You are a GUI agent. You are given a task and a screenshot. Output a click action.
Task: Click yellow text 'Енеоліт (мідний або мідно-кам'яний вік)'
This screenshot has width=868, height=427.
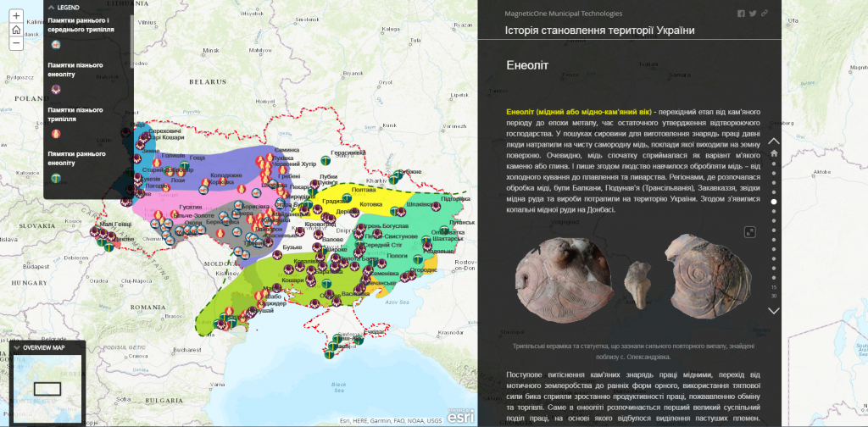(578, 111)
